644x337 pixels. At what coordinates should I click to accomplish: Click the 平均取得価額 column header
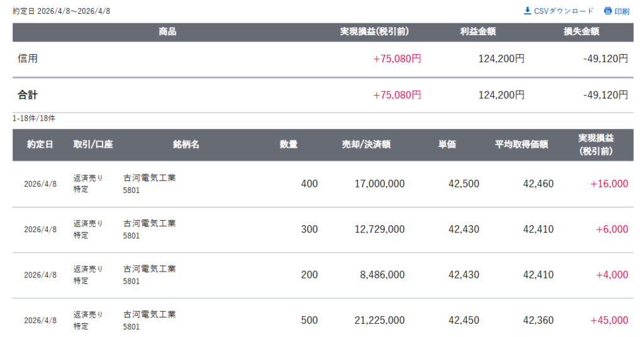coord(521,145)
